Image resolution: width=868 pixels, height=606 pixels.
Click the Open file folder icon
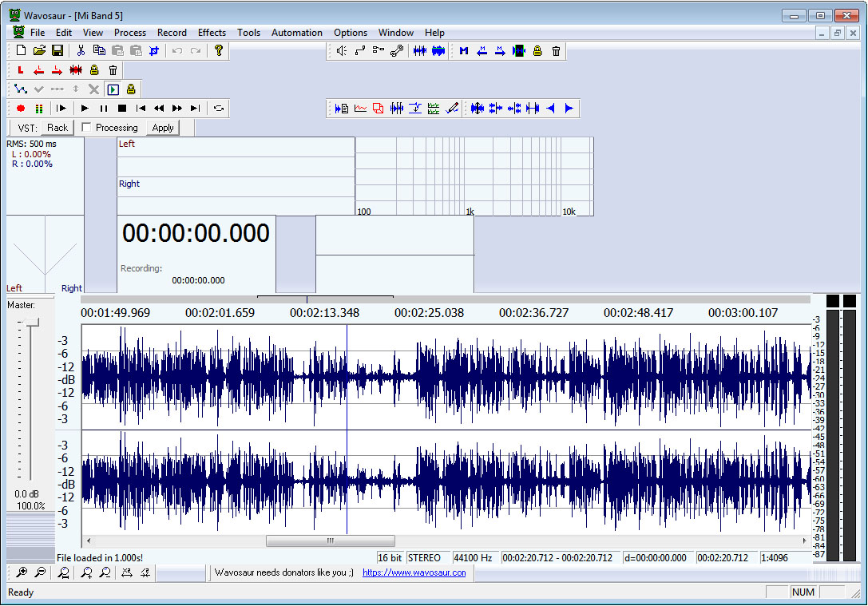39,50
